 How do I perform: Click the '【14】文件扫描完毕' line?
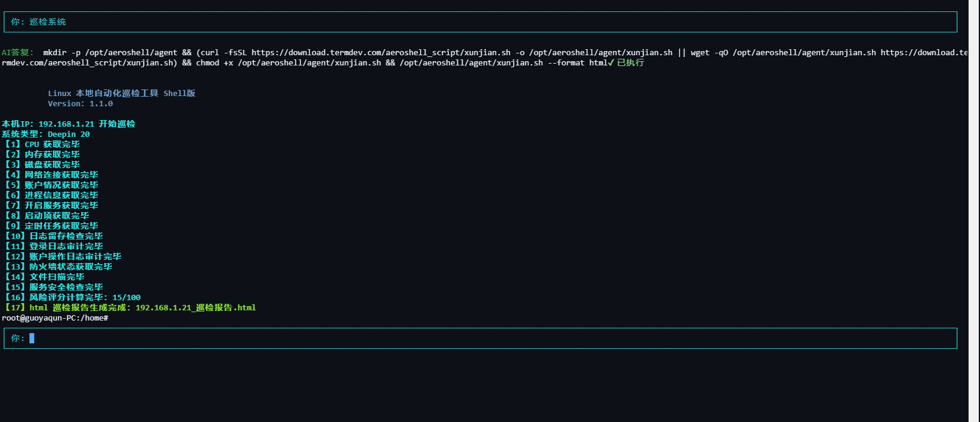coord(43,277)
